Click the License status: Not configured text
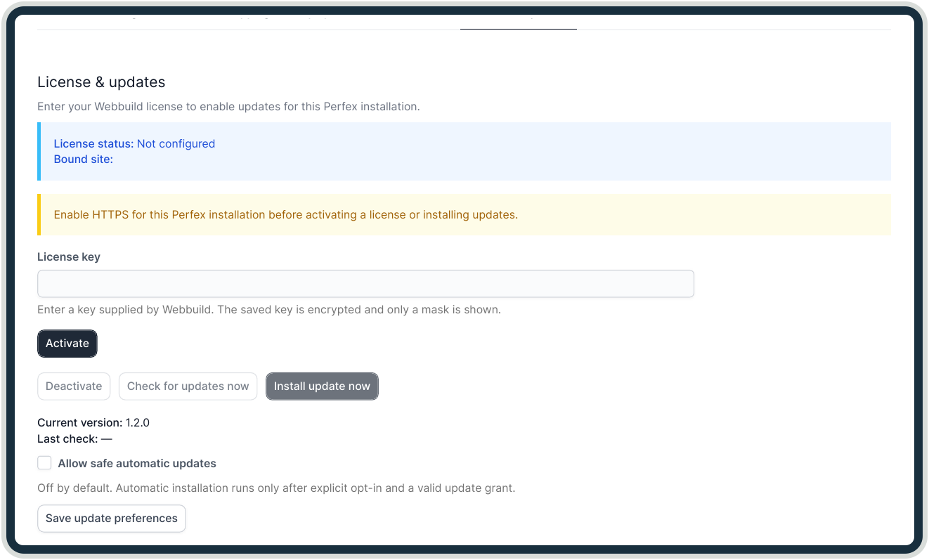 pyautogui.click(x=134, y=144)
